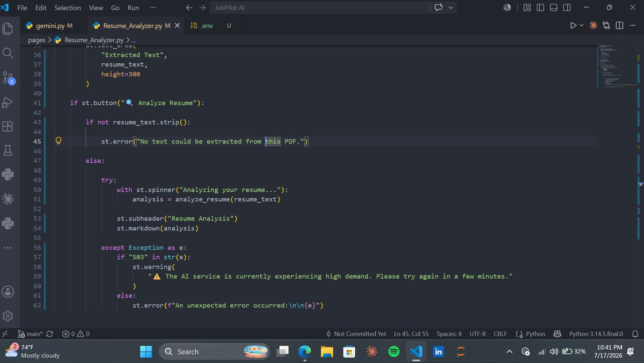Open errors and warnings count
This screenshot has height=363, width=644.
[75, 333]
